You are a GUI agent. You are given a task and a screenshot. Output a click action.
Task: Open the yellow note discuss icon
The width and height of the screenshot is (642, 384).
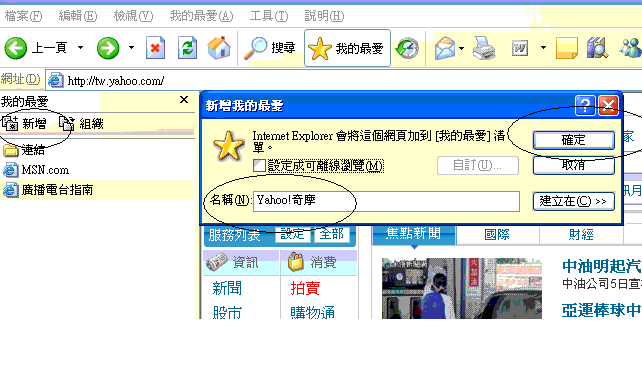point(567,48)
